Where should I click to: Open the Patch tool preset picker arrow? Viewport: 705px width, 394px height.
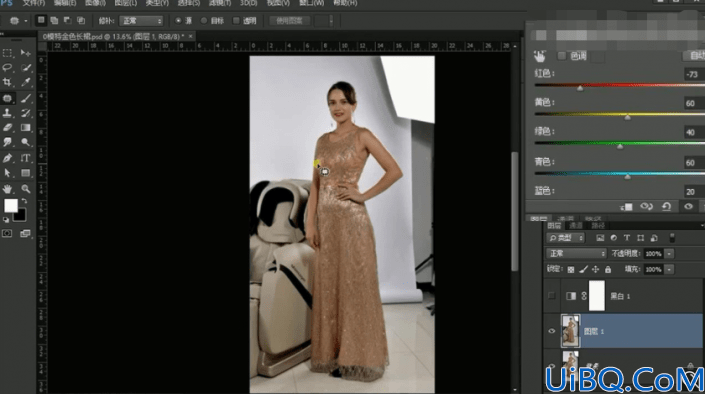point(26,21)
